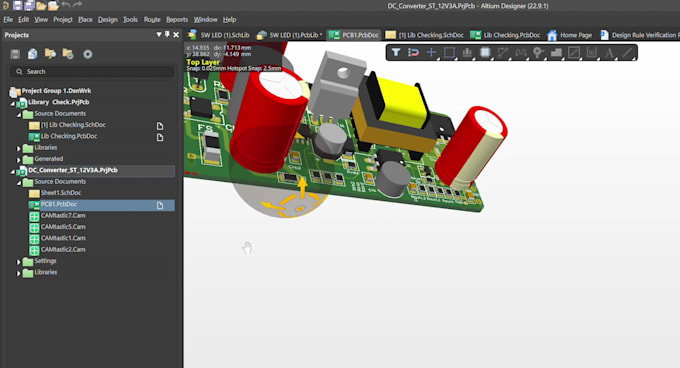The image size is (680, 368).
Task: Select the Place Dimension tool
Action: [592, 52]
